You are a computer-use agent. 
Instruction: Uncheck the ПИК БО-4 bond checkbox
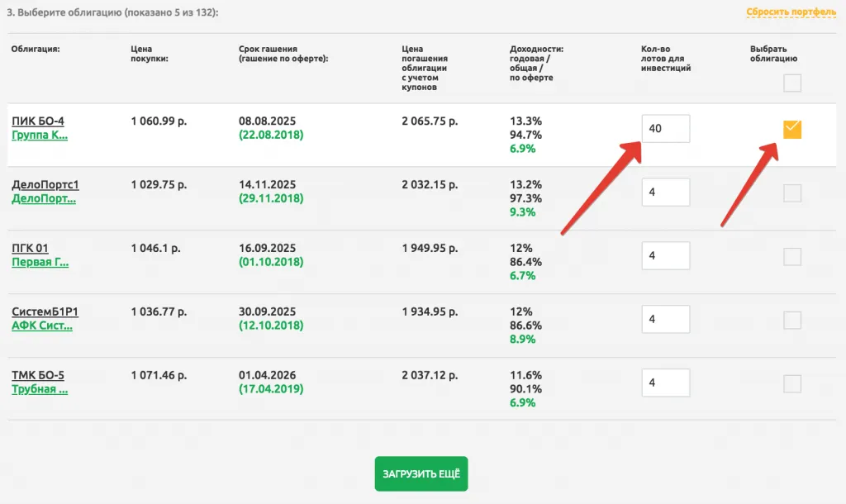[792, 129]
